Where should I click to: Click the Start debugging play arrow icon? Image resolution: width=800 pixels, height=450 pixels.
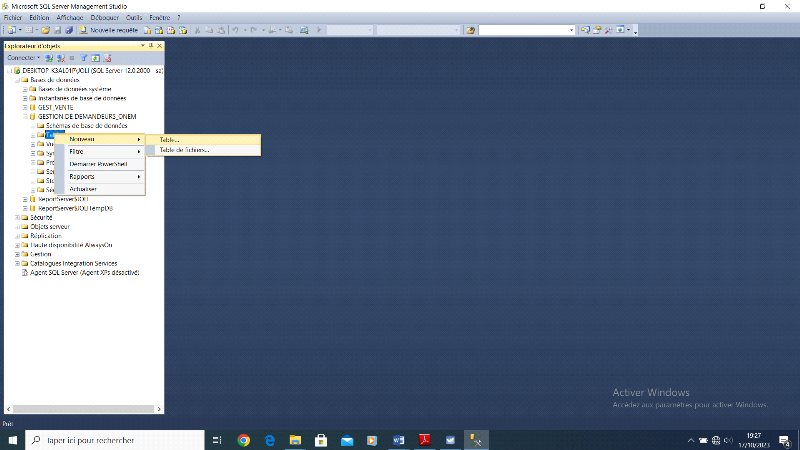[x=319, y=30]
